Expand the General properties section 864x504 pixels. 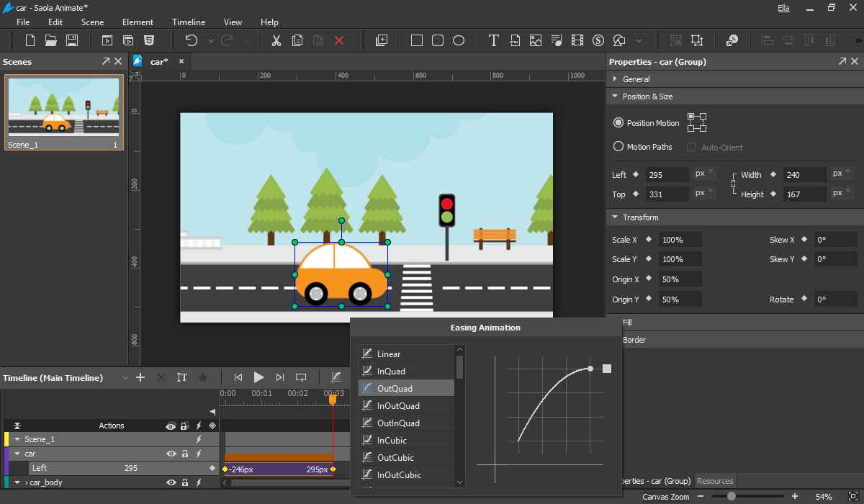click(636, 79)
